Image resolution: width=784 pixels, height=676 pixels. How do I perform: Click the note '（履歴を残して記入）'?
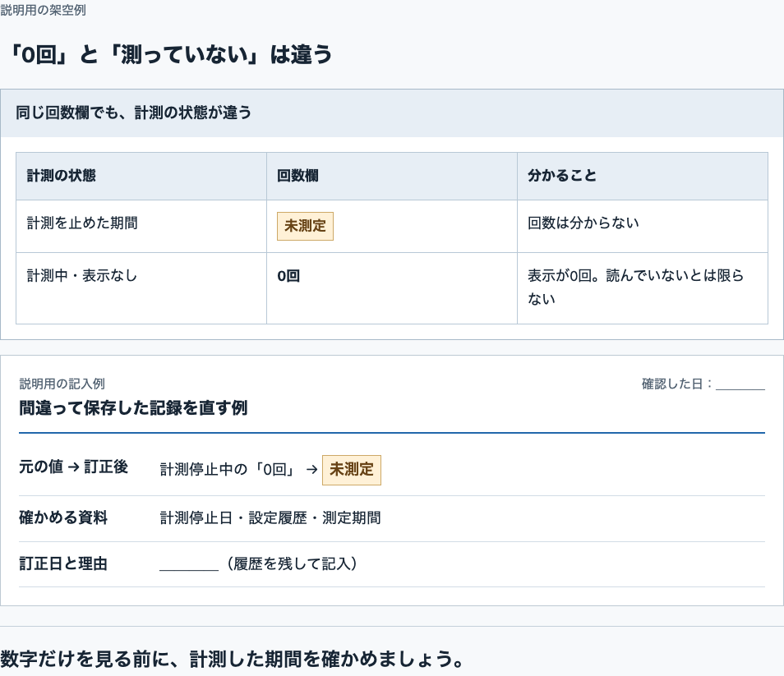291,563
